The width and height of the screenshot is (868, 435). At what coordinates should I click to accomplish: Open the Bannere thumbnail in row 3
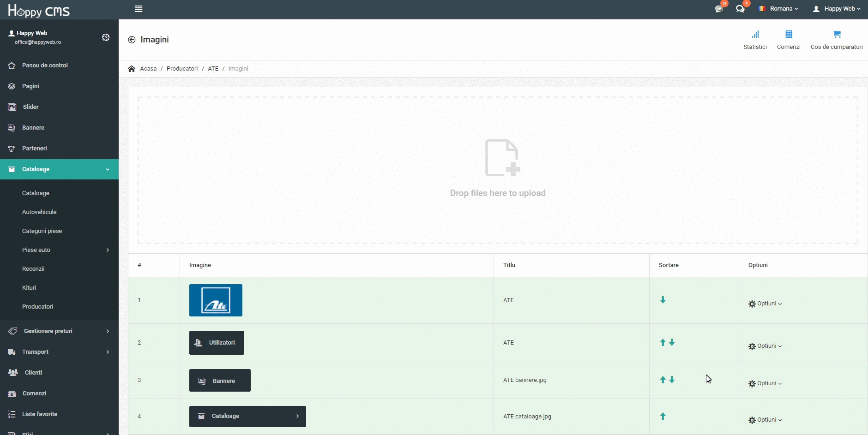click(220, 381)
